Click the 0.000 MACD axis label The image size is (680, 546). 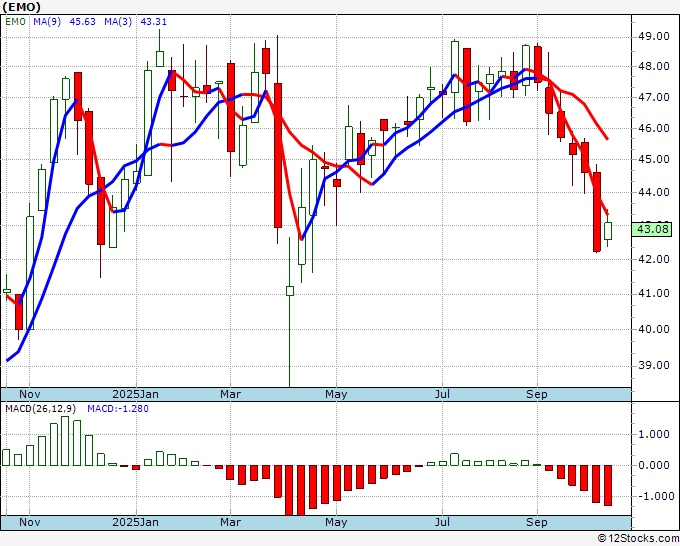click(x=653, y=465)
